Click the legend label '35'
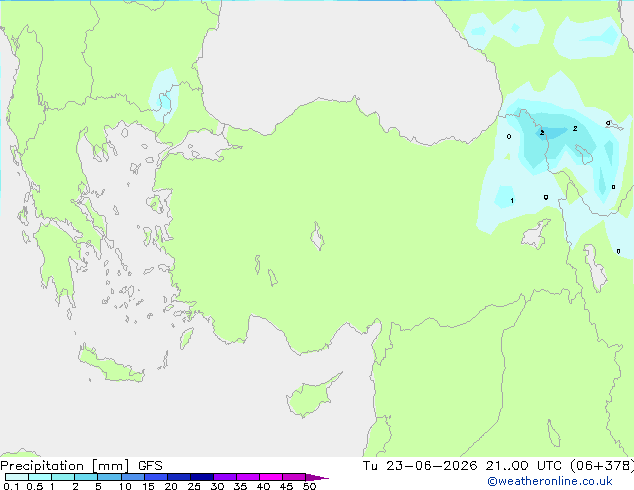Screen dimensions: 634x490 [240, 486]
